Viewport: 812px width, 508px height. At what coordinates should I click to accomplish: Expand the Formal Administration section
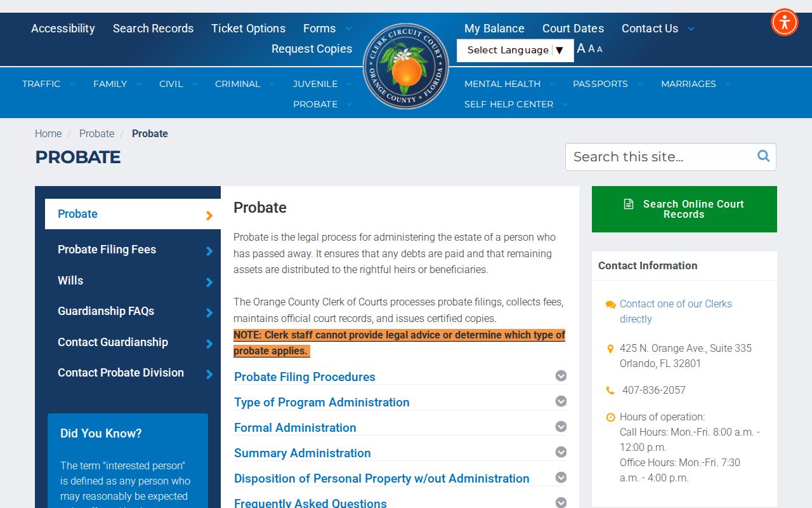[400, 427]
